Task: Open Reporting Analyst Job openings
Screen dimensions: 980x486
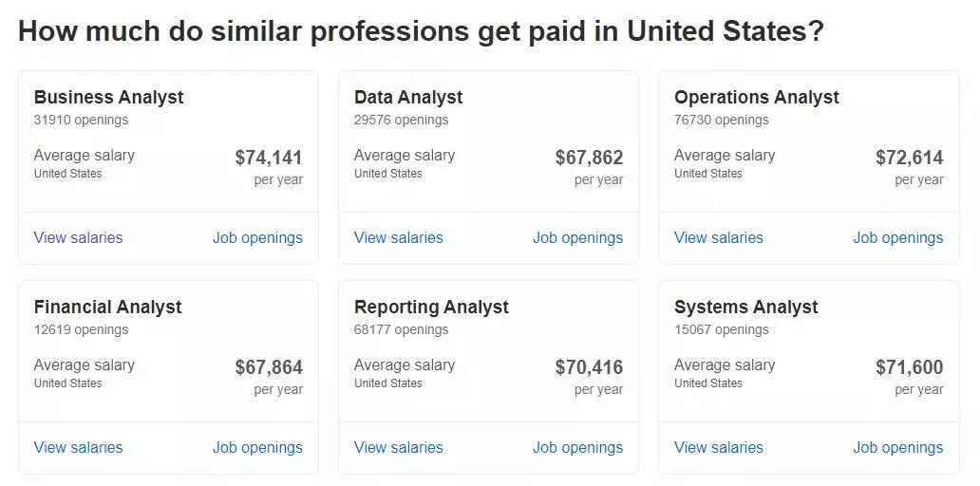Action: pos(577,448)
